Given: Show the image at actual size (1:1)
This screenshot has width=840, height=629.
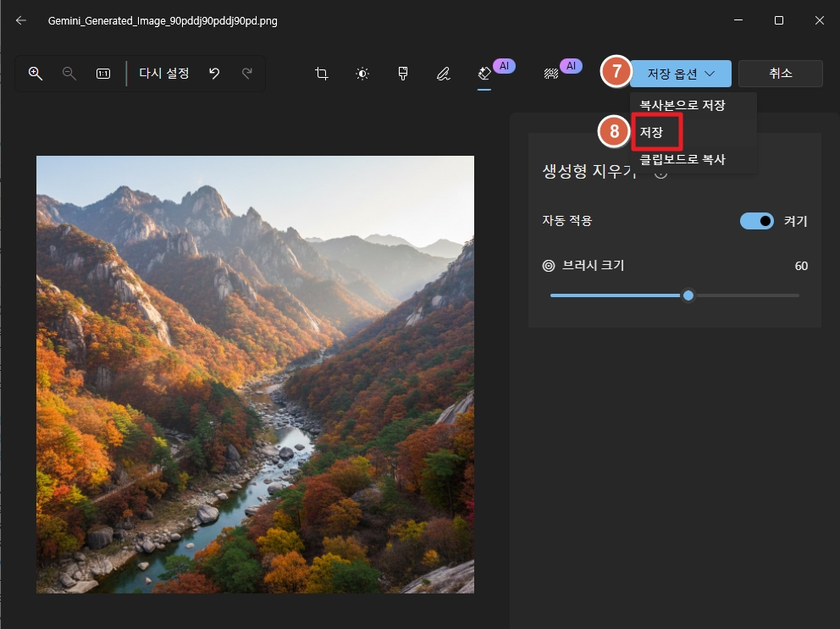Looking at the screenshot, I should [103, 74].
